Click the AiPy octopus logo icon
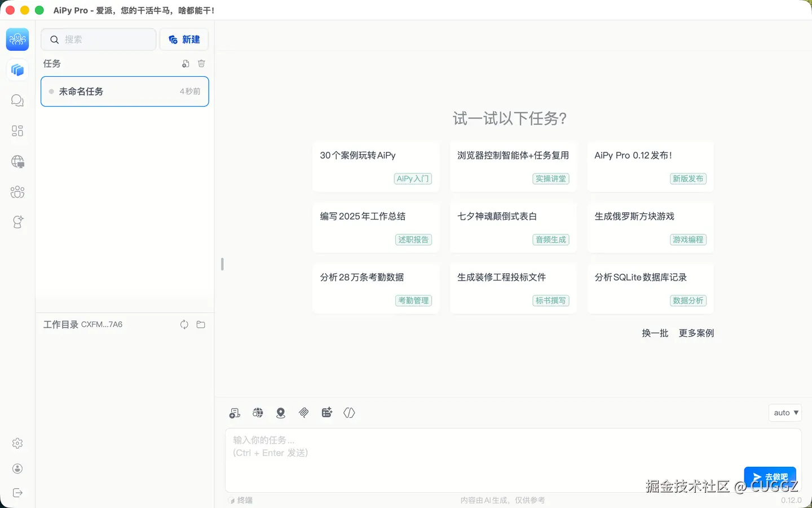The image size is (812, 508). pos(17,40)
